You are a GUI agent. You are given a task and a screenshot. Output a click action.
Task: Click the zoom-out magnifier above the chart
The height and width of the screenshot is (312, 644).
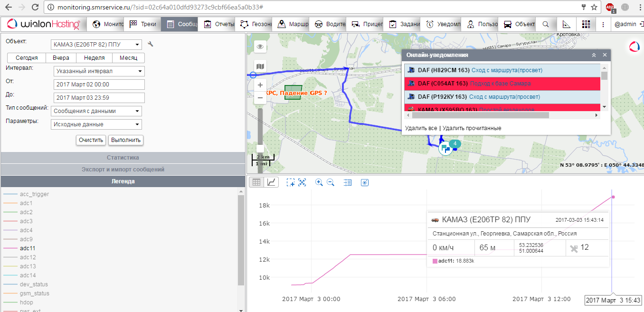coord(331,182)
